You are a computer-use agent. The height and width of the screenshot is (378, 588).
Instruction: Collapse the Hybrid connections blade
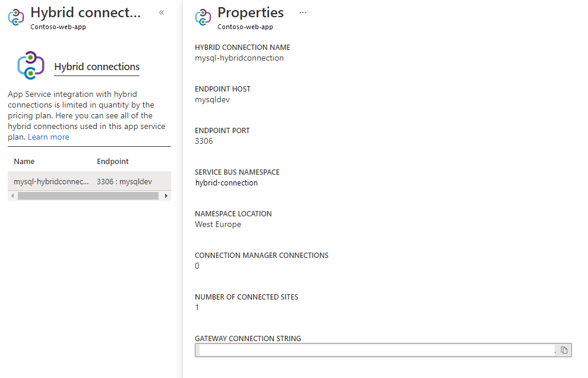pyautogui.click(x=162, y=12)
